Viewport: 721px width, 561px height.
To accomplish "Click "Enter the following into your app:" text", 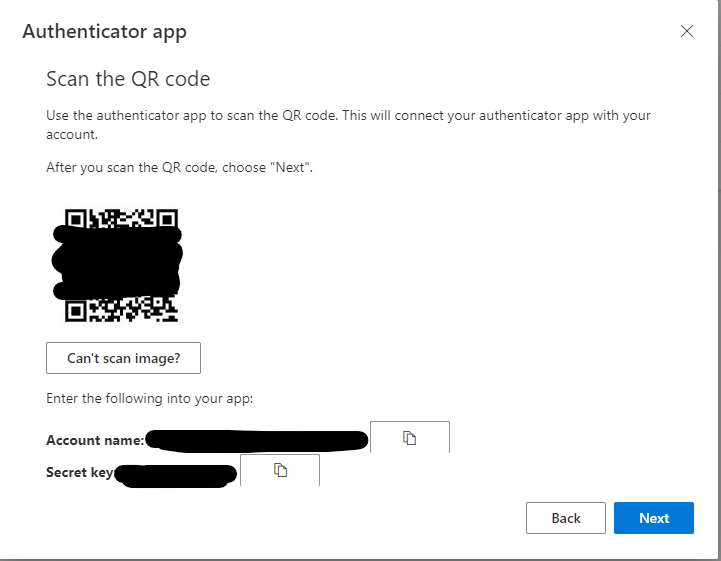I will coord(149,398).
